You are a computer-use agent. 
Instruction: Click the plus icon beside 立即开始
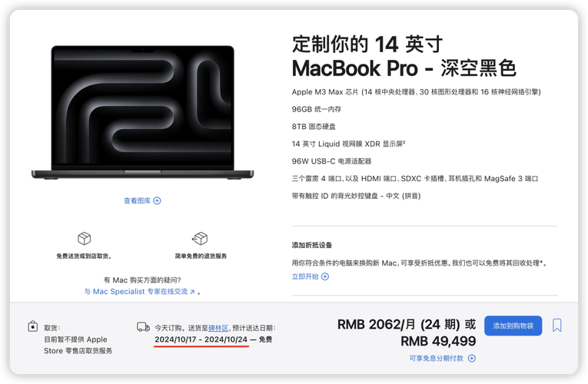[x=325, y=276]
